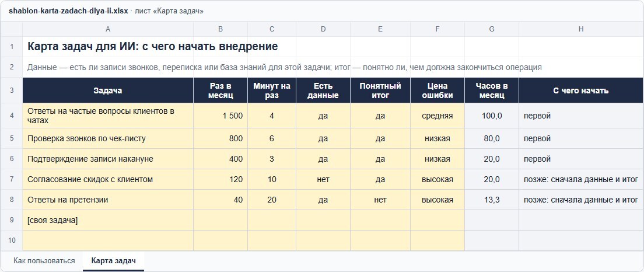The width and height of the screenshot is (644, 272).
Task: Select column B header
Action: point(220,29)
